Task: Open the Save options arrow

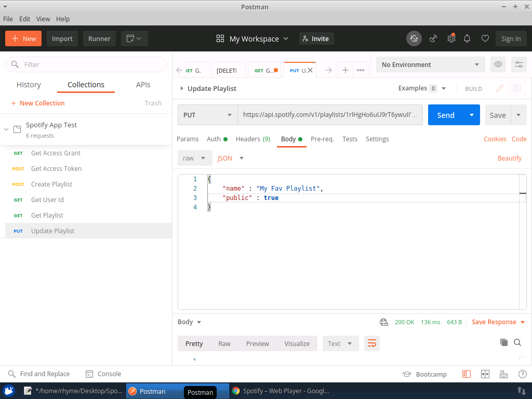Action: tap(518, 115)
